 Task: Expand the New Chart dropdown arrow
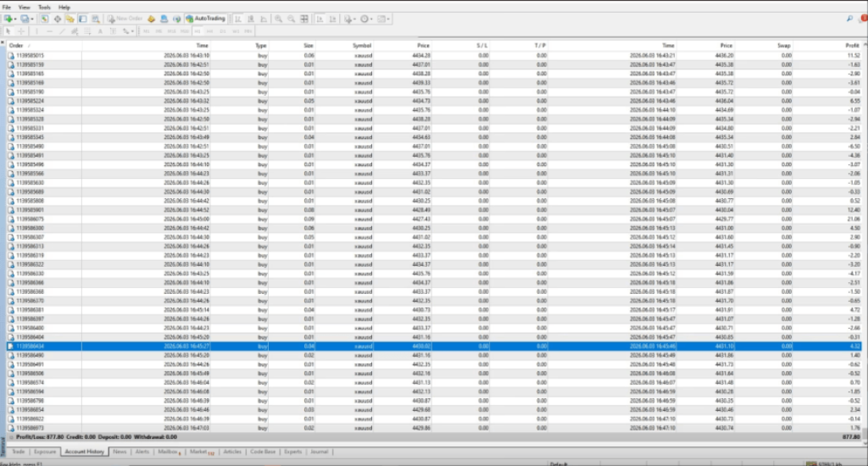[x=15, y=19]
